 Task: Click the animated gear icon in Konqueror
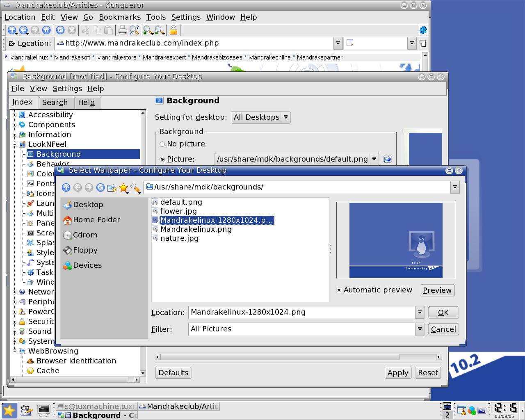point(423,30)
